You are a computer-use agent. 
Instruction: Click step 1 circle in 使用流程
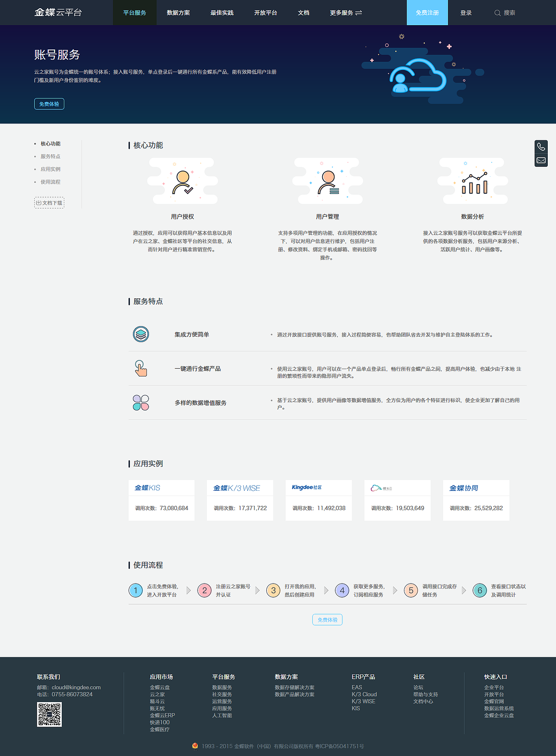pyautogui.click(x=136, y=591)
